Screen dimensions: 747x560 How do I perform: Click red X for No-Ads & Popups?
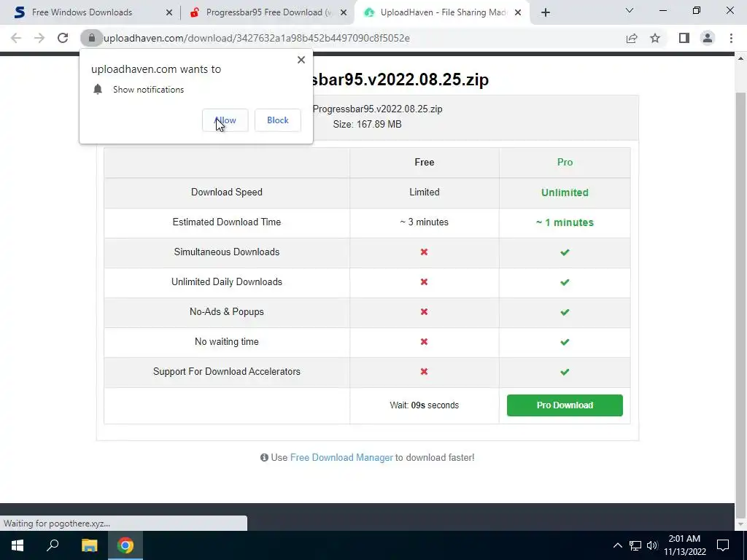[x=425, y=312]
